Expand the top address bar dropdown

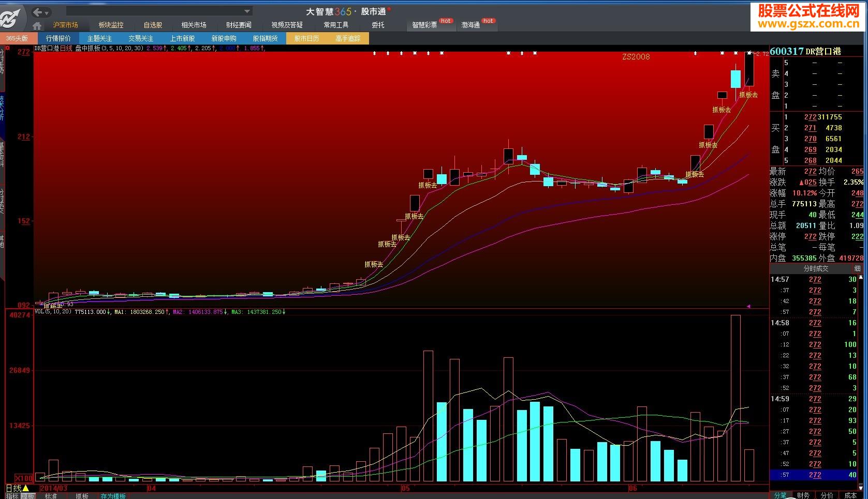(247, 11)
